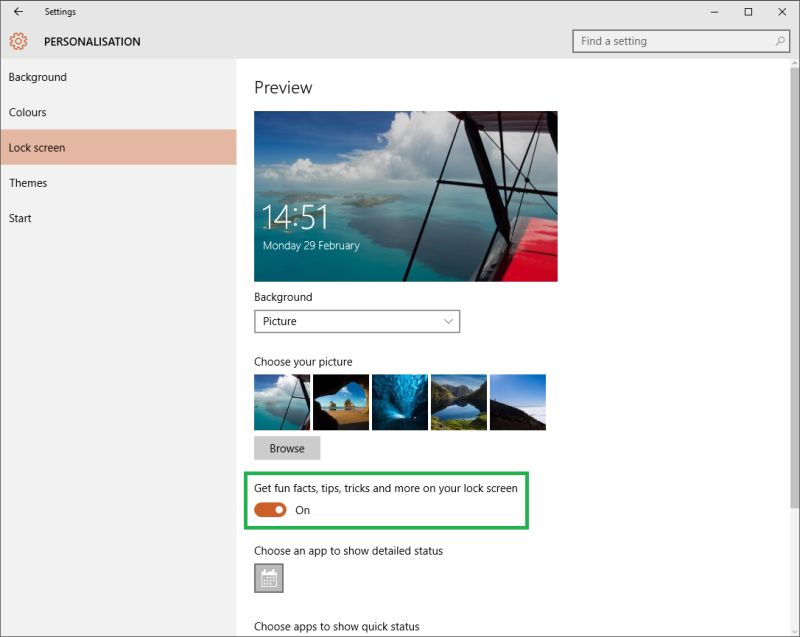Select the beach rock picture
The image size is (800, 637).
[340, 401]
